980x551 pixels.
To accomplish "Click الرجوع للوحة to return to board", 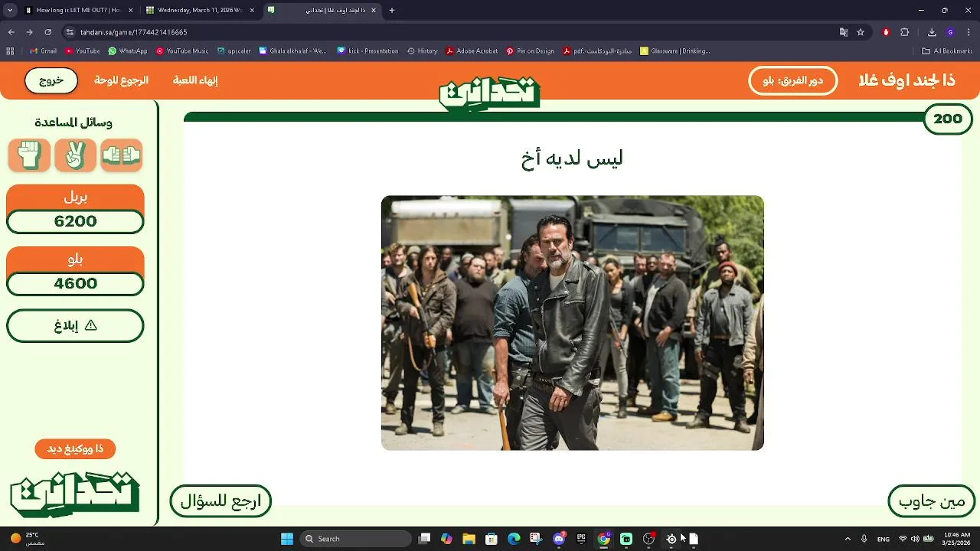I will [121, 80].
